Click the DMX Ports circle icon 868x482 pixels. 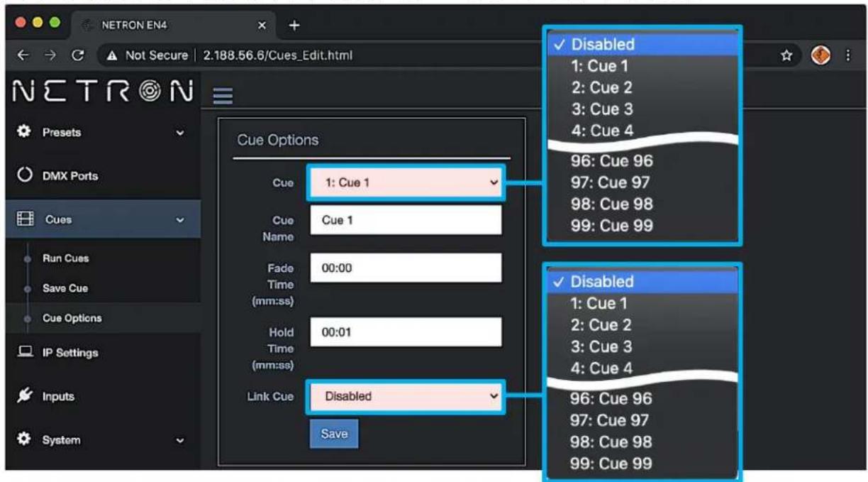pos(23,175)
